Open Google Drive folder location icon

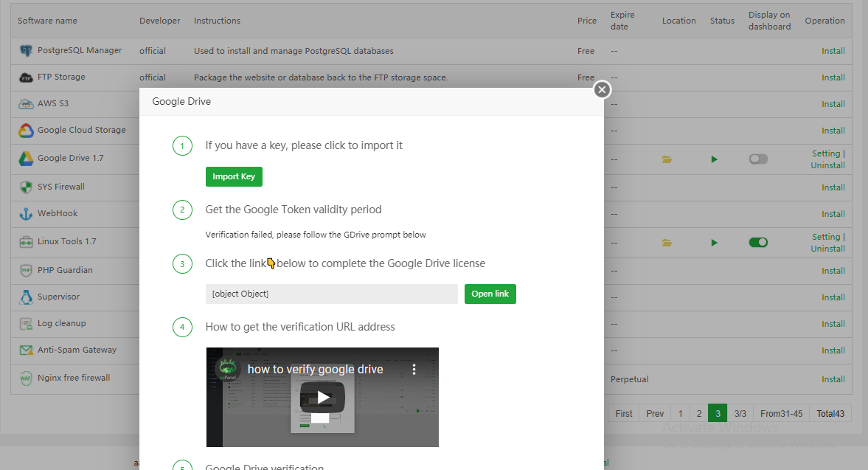667,159
